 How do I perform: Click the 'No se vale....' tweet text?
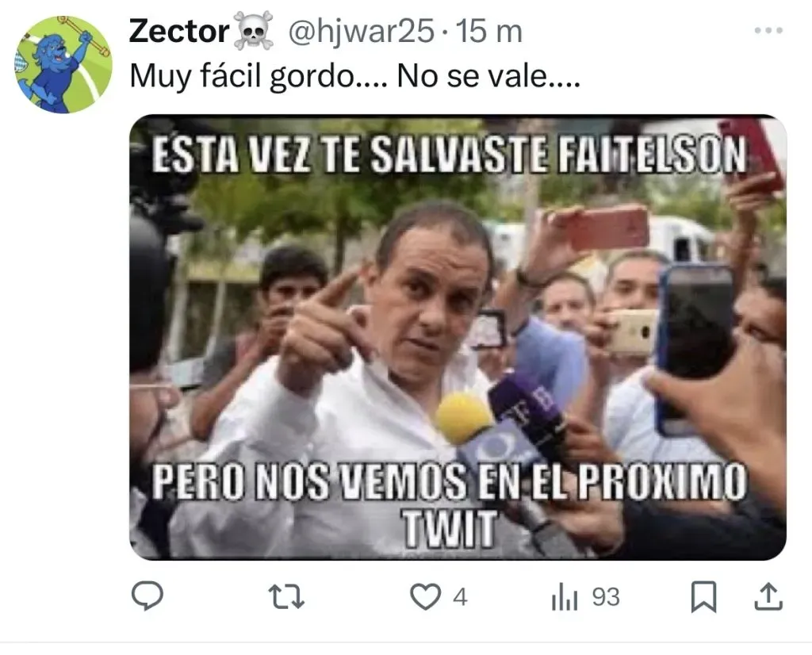pyautogui.click(x=488, y=77)
